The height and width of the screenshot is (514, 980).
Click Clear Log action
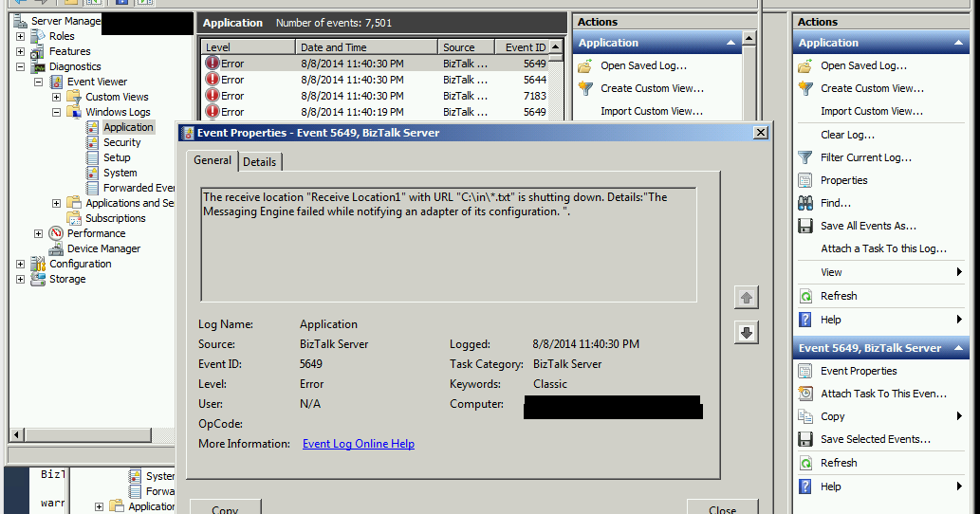click(847, 135)
